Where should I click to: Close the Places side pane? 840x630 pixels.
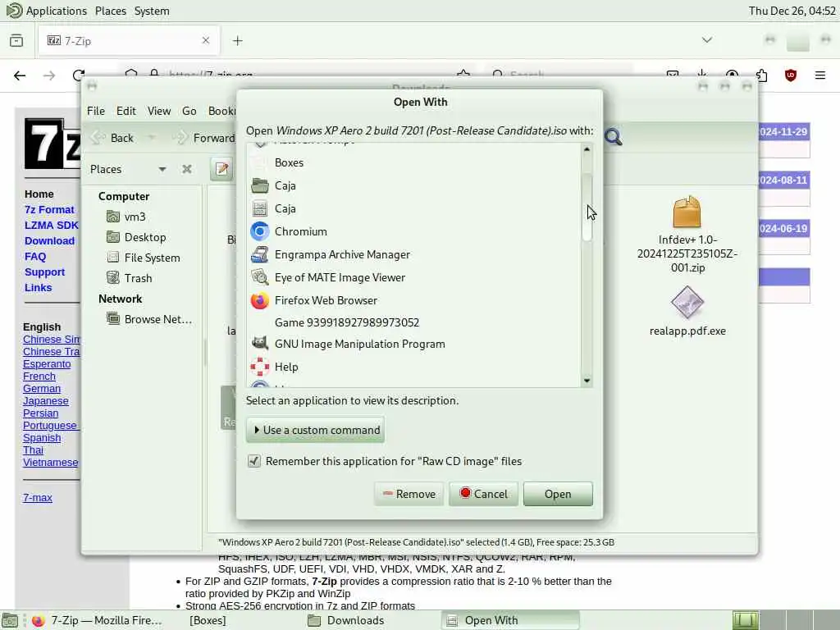coord(186,169)
